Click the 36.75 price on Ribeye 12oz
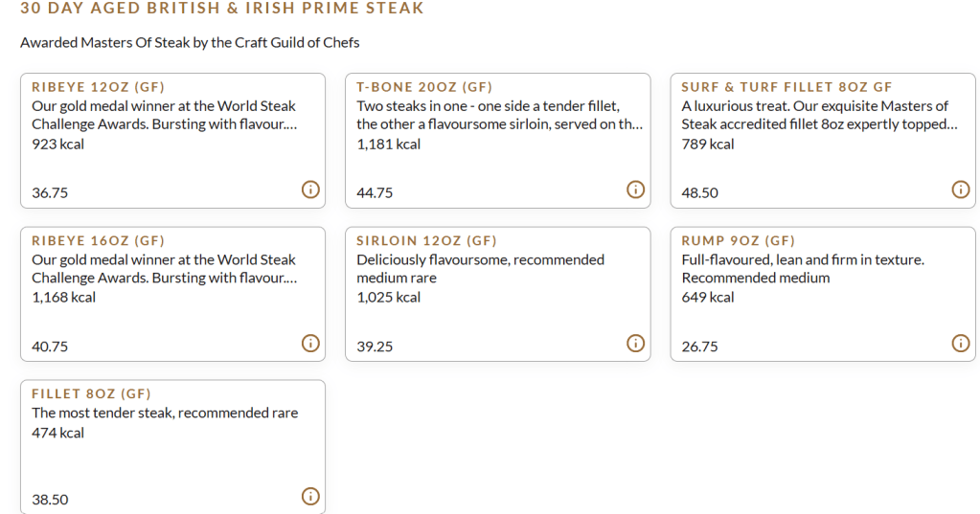Viewport: 980px width, 514px height. click(x=50, y=193)
